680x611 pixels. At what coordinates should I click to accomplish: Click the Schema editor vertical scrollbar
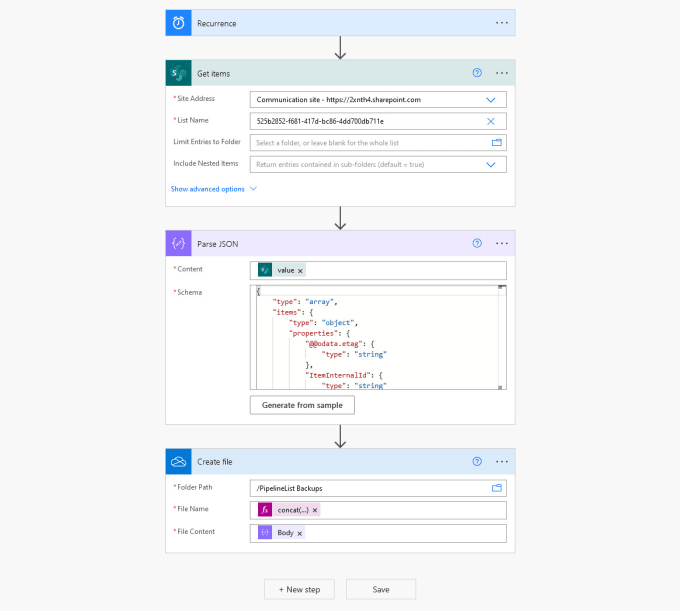pyautogui.click(x=500, y=337)
